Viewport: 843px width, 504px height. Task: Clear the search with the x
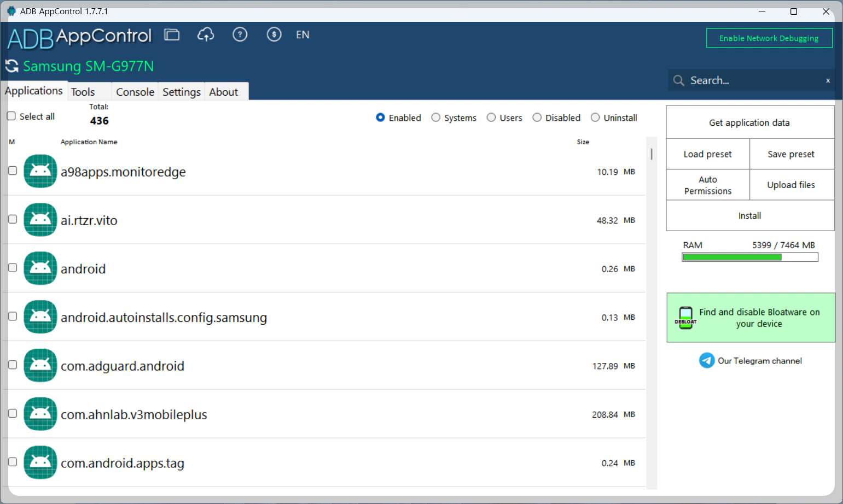pyautogui.click(x=828, y=81)
